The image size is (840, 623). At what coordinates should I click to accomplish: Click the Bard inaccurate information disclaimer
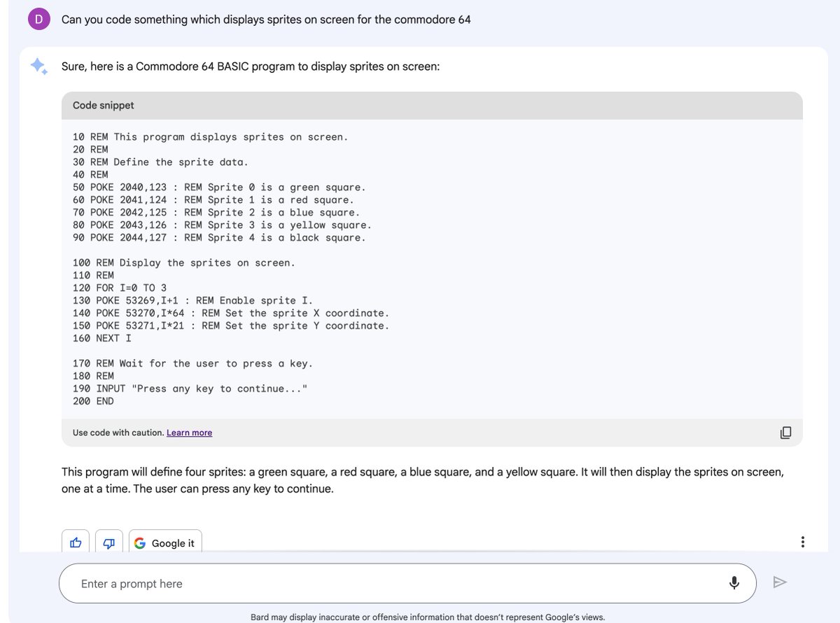[428, 617]
